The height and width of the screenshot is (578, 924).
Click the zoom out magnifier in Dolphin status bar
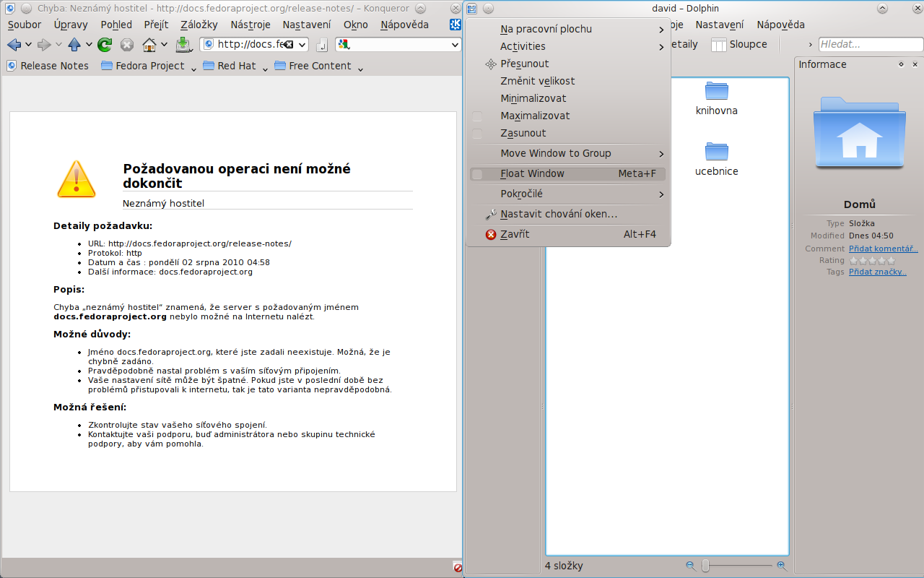coord(690,566)
